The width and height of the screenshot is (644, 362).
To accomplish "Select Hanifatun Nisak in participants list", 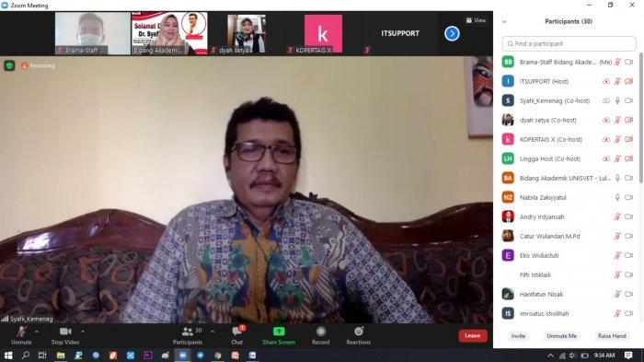I will click(x=569, y=294).
